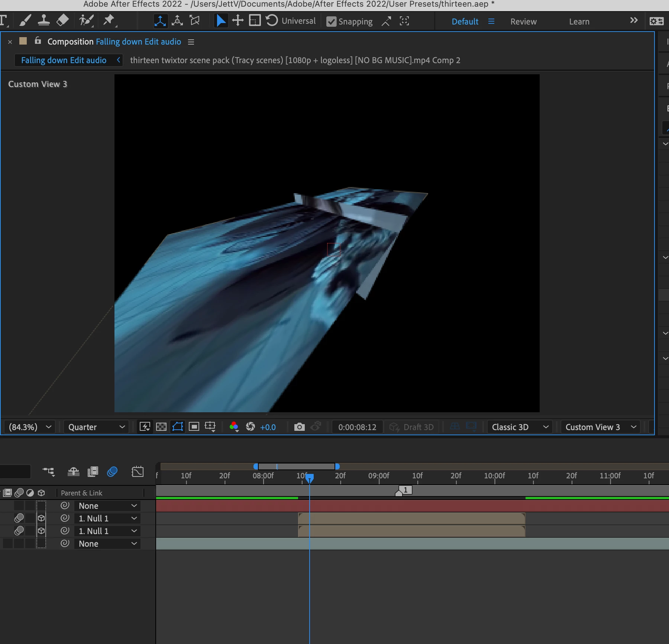Switch to the Learn workspace
Viewport: 669px width, 644px height.
coord(579,22)
